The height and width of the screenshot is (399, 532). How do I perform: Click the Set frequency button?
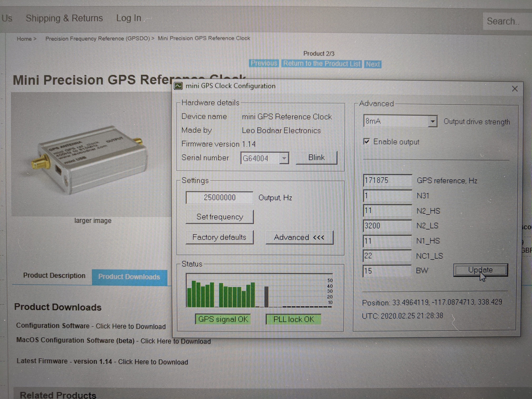point(219,217)
